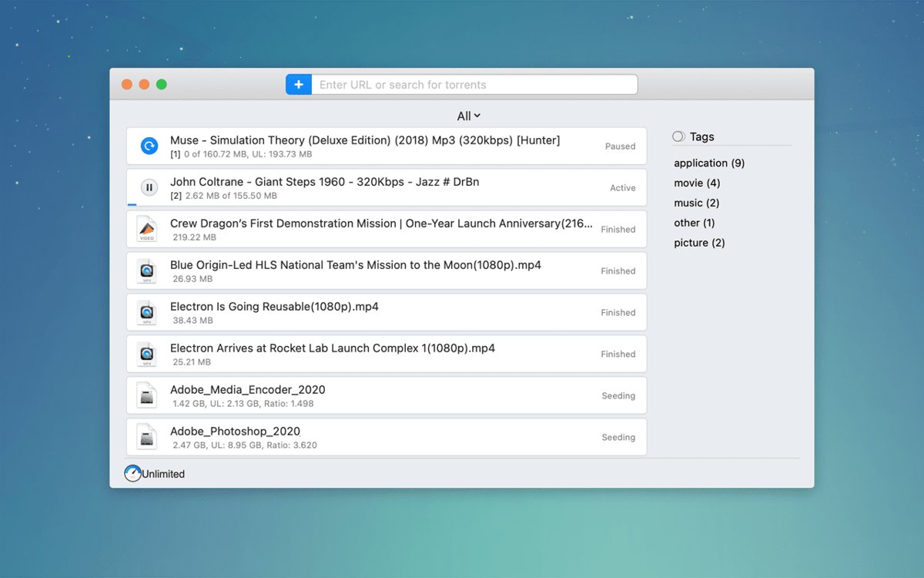Click the Blue Origin-Led HLS MP4 icon
The height and width of the screenshot is (578, 924).
click(x=146, y=271)
